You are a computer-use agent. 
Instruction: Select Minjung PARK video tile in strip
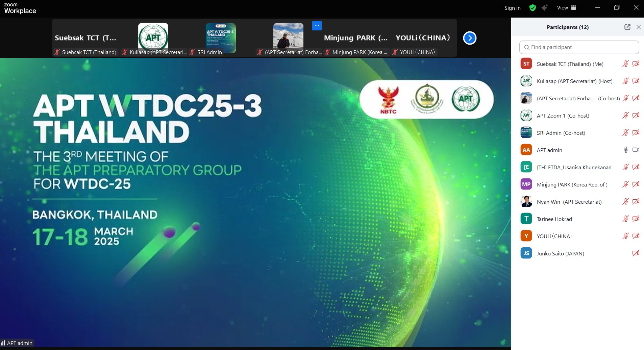(x=356, y=38)
